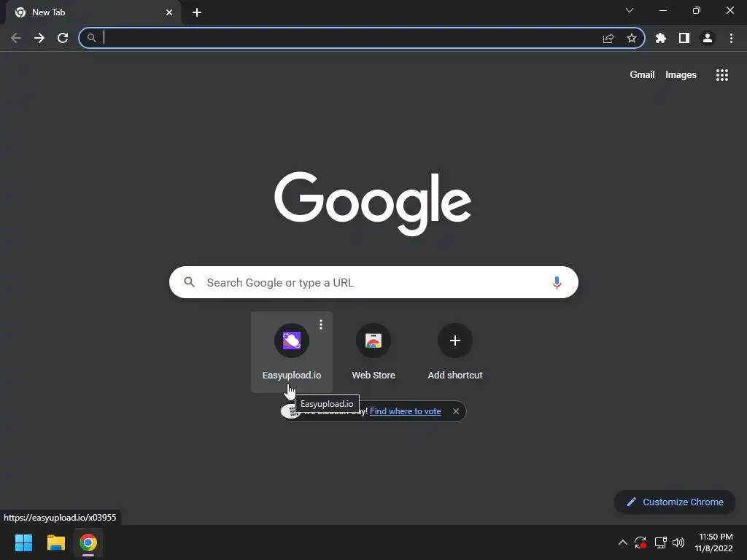This screenshot has width=747, height=560.
Task: Minimize the Chrome window
Action: (x=663, y=10)
